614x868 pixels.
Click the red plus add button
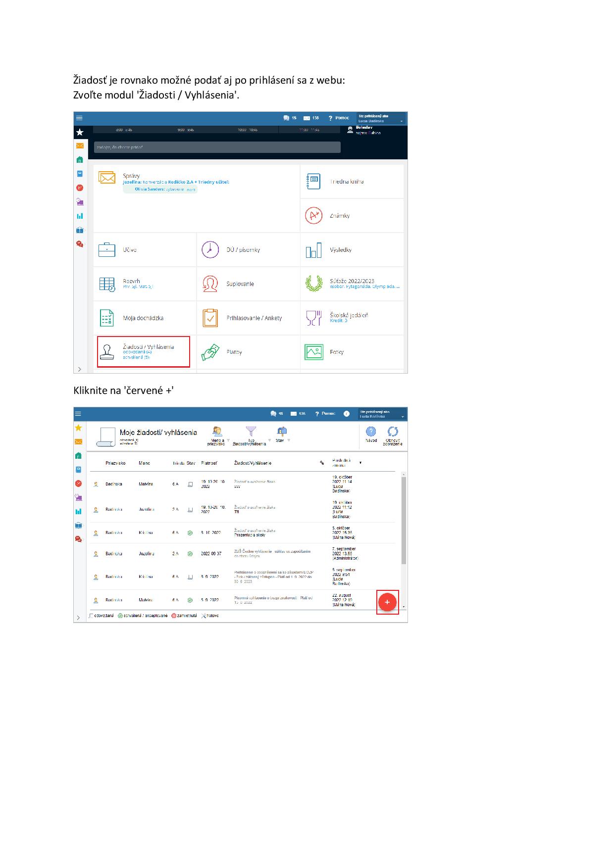coord(387,602)
